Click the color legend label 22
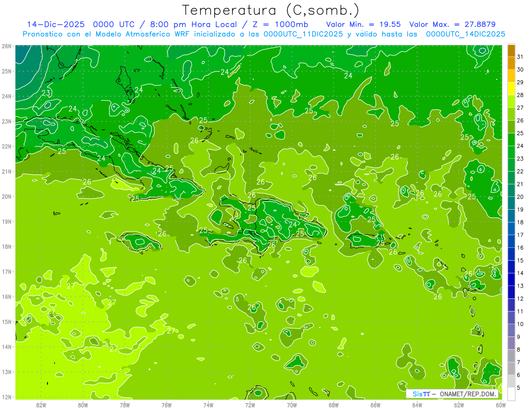The image size is (532, 411). coord(520,171)
